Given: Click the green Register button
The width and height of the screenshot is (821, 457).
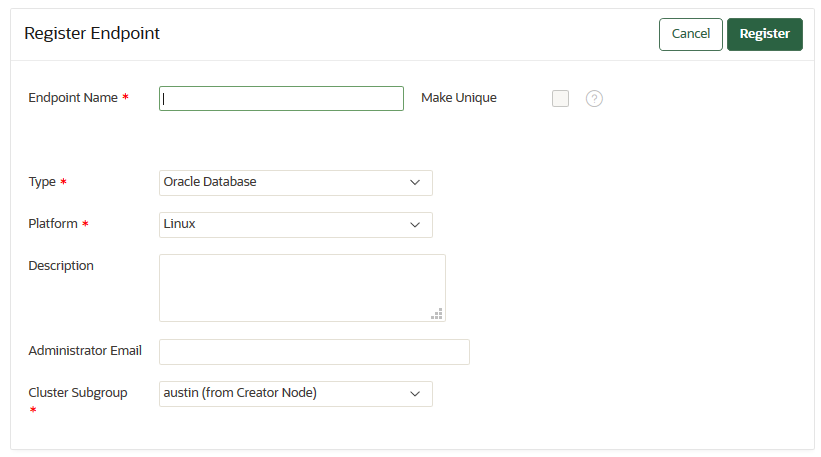Looking at the screenshot, I should [764, 34].
